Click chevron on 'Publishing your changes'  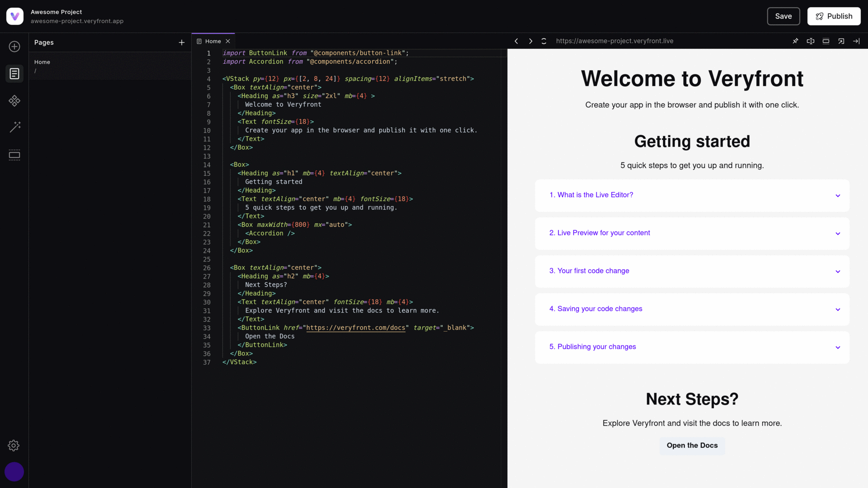coord(838,347)
